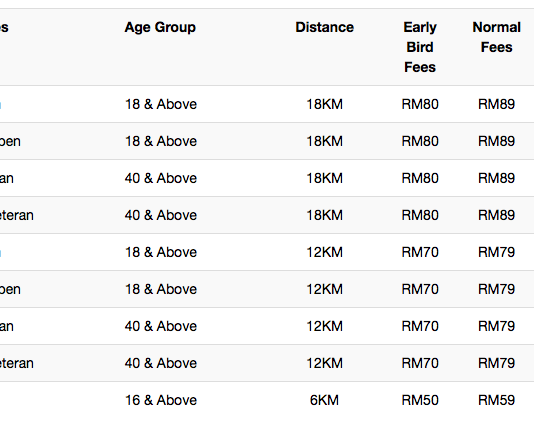534x424 pixels.
Task: Click the 16 & Above age group cell
Action: tap(161, 400)
